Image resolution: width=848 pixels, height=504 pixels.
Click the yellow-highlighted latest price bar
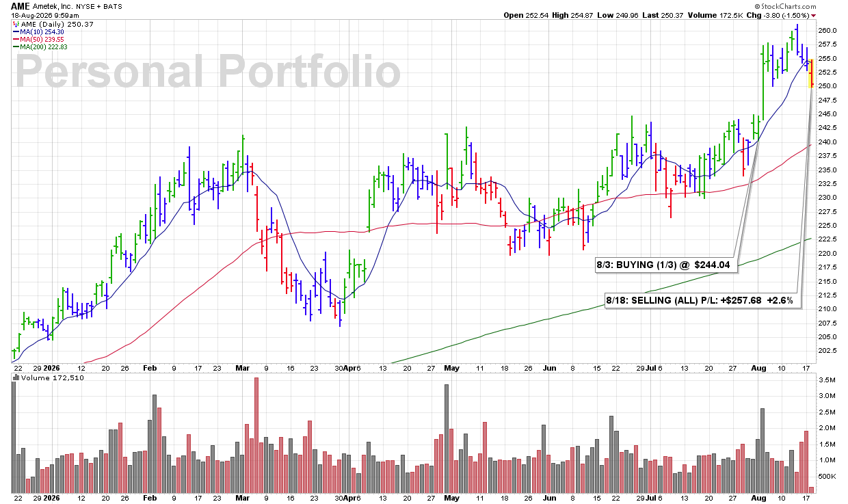[811, 75]
